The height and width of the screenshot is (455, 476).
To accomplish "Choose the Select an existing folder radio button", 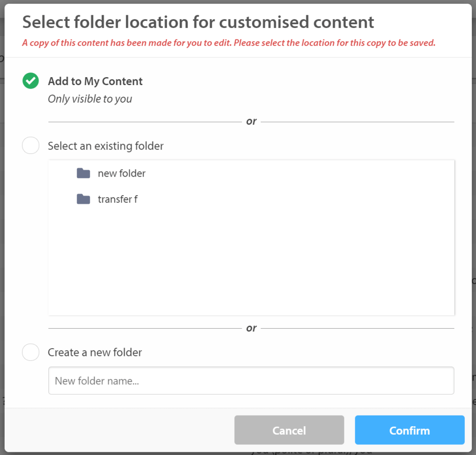I will pos(31,145).
